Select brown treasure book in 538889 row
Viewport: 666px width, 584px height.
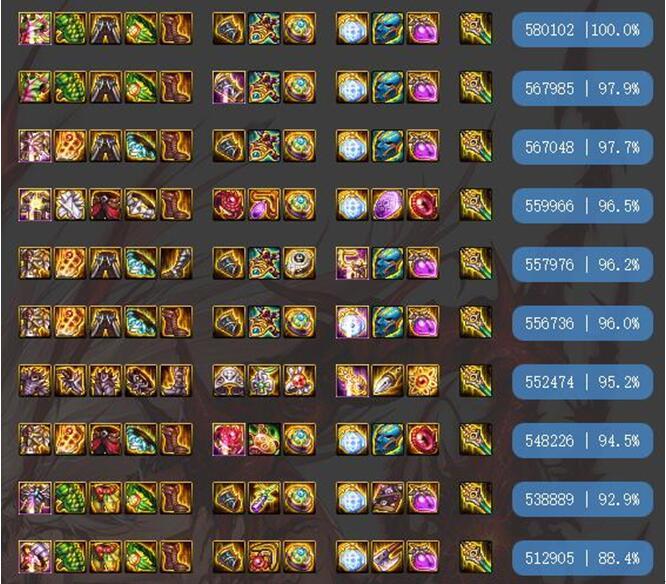[387, 498]
